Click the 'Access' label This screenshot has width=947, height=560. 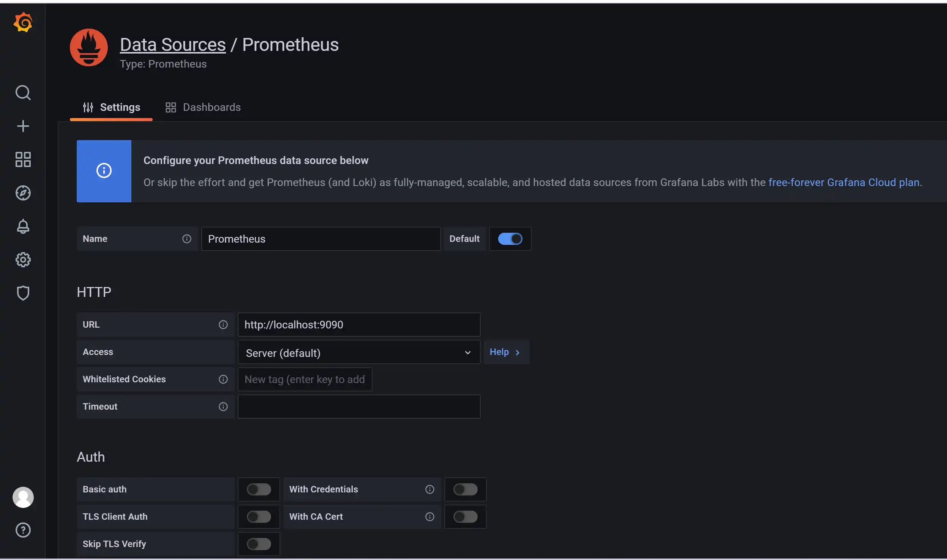(98, 352)
